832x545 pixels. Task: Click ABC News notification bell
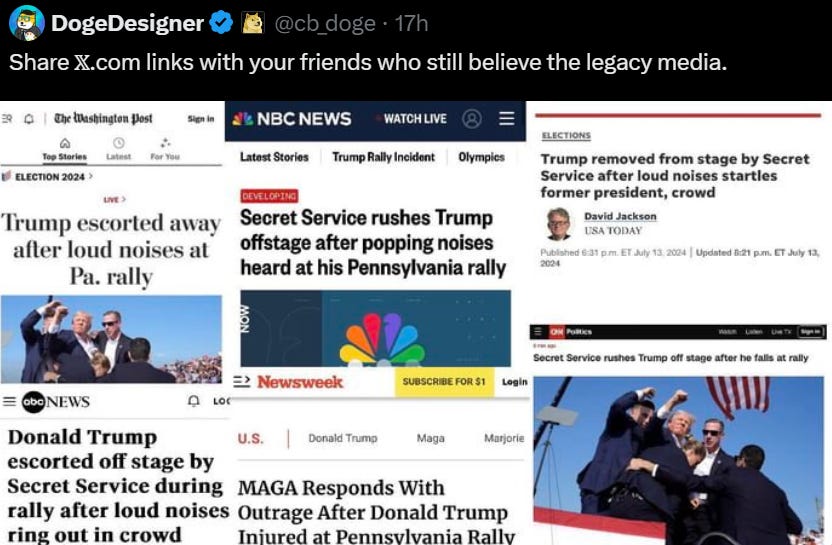[194, 401]
